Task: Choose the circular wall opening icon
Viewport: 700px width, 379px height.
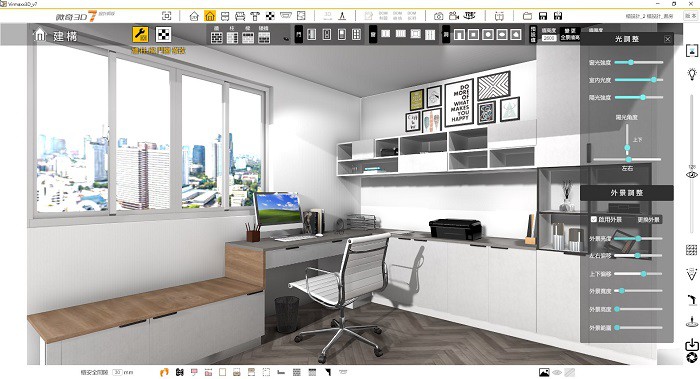Action: click(x=488, y=35)
